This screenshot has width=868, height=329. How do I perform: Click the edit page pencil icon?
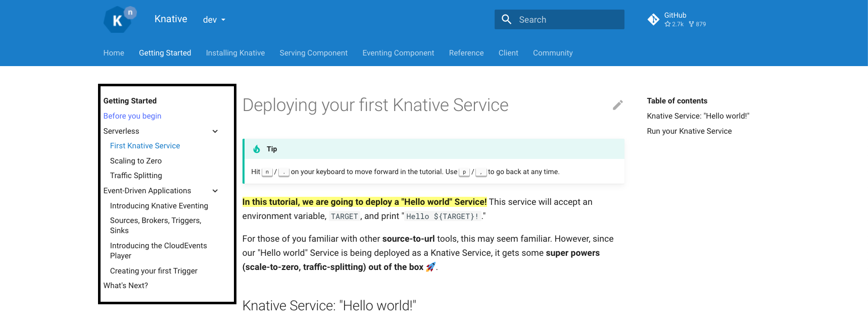coord(617,105)
